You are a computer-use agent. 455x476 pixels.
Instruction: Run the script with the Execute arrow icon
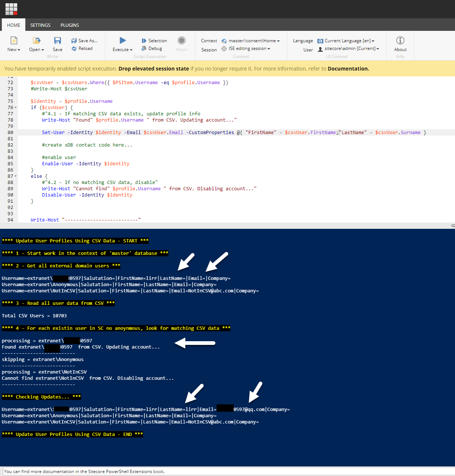point(123,40)
